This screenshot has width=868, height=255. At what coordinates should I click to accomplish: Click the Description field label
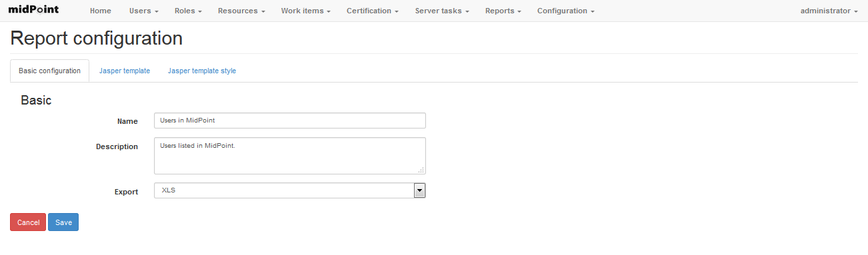[117, 146]
